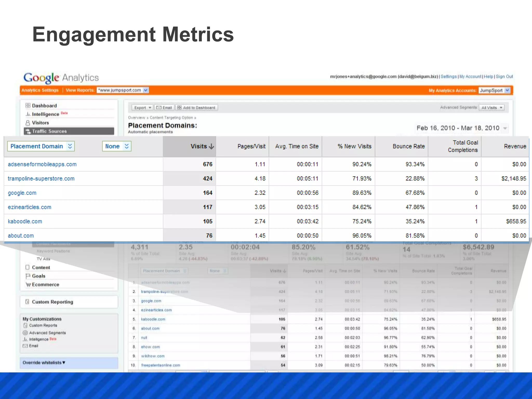Click the Visits sort descending arrow
Screen dimensions: 532x399
211,147
